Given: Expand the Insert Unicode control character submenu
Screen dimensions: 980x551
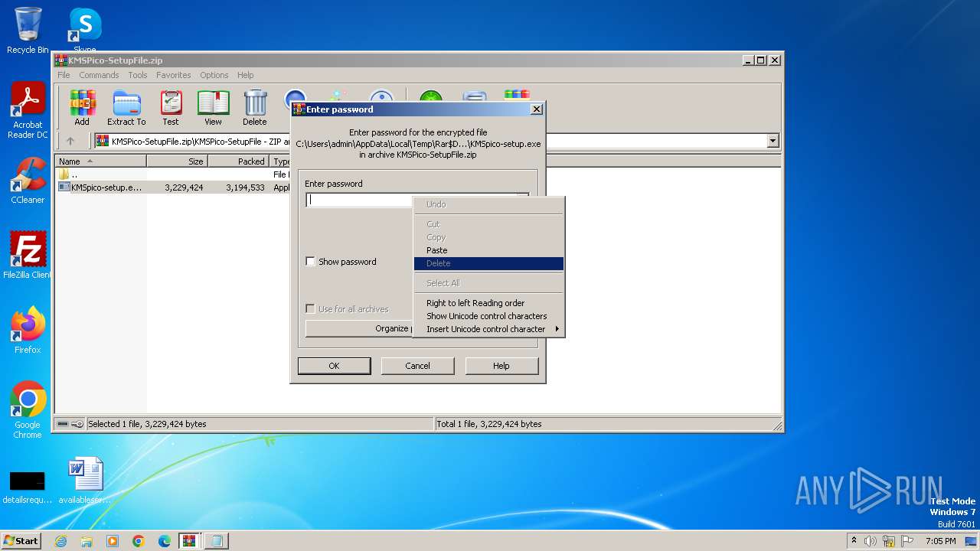Looking at the screenshot, I should click(x=489, y=329).
